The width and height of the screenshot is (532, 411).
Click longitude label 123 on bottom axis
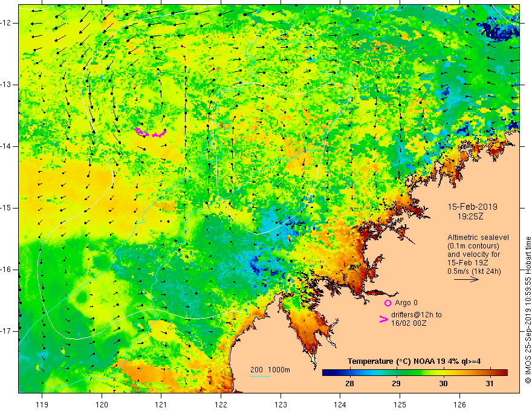click(281, 404)
